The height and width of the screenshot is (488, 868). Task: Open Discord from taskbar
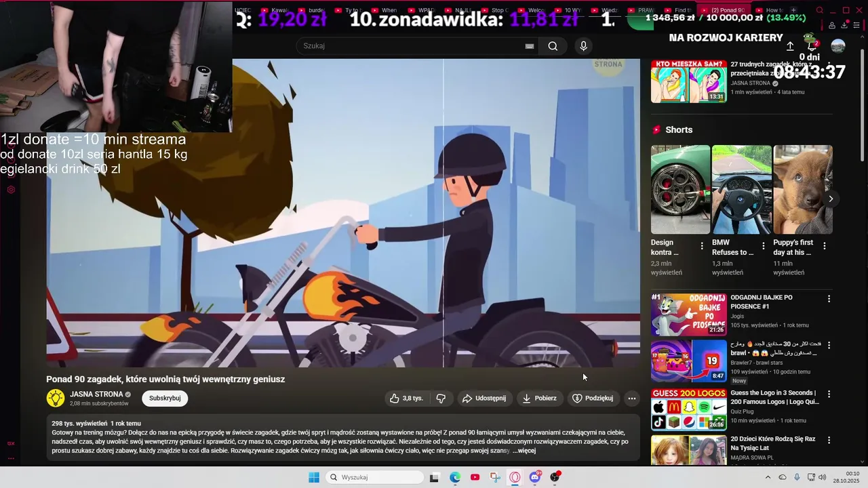[535, 477]
